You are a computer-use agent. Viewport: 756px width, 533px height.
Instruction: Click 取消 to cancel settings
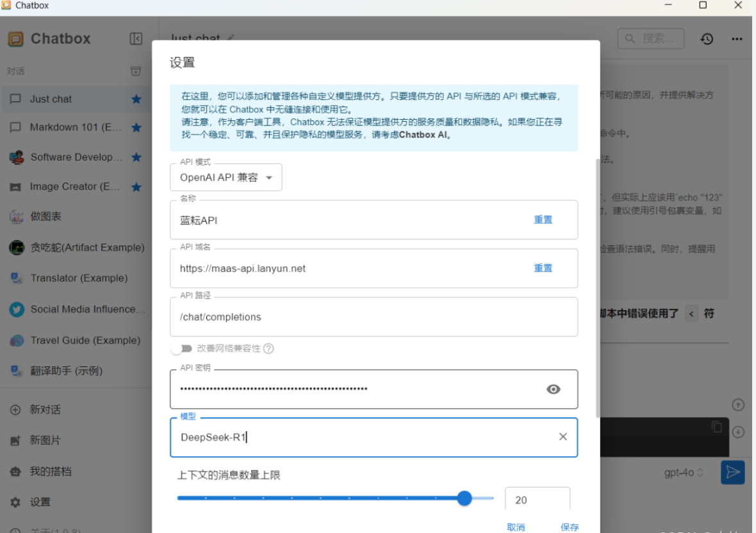click(516, 527)
